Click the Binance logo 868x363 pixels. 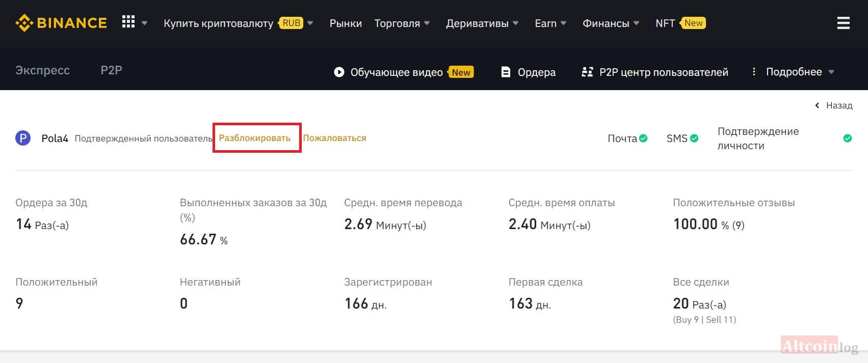coord(61,23)
